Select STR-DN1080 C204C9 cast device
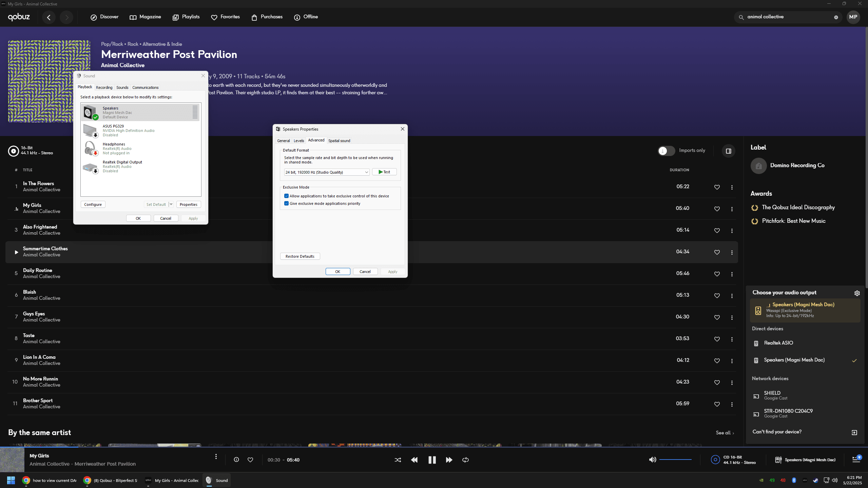The image size is (868, 488). (805, 413)
